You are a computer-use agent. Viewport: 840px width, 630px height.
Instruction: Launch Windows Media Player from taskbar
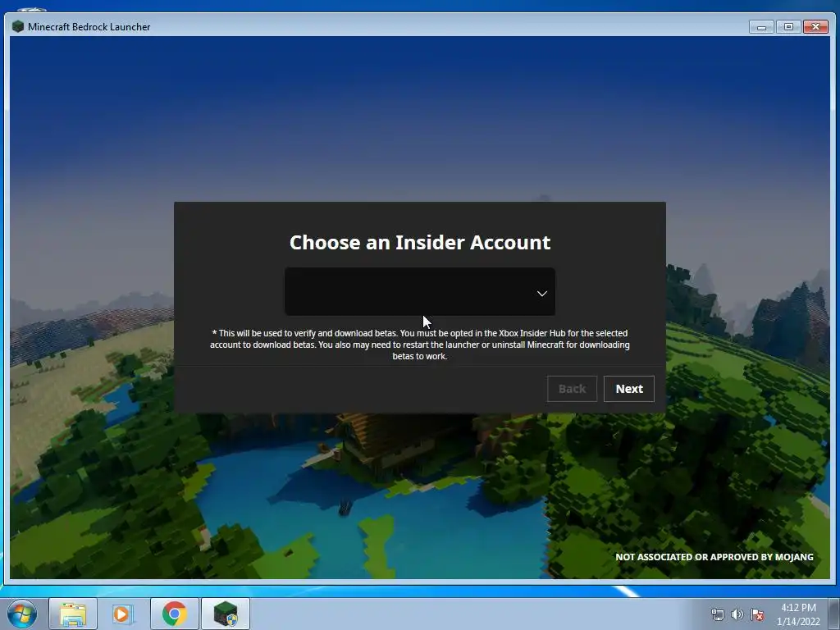(123, 614)
